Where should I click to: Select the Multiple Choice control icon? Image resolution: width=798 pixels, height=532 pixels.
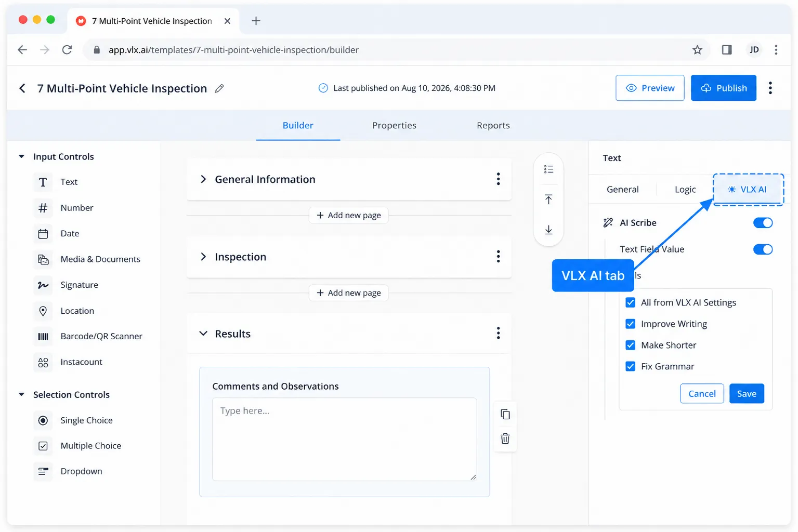coord(43,446)
